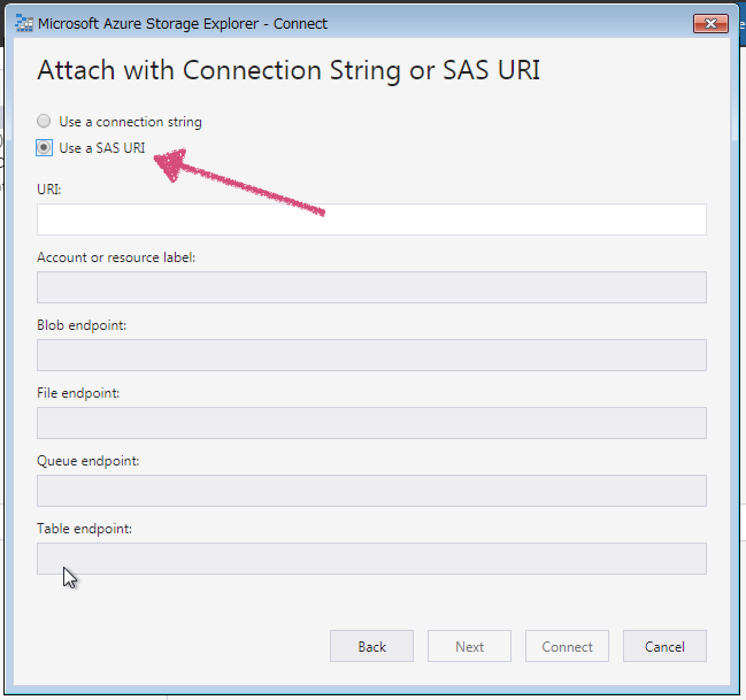Select the 'Use a connection string' radio button
Image resolution: width=746 pixels, height=700 pixels.
(x=44, y=121)
